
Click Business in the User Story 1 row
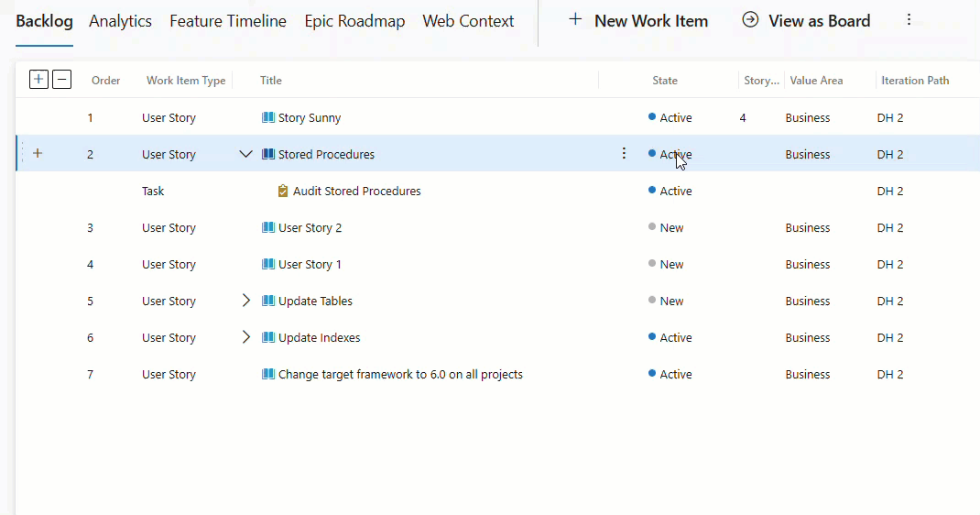[808, 265]
